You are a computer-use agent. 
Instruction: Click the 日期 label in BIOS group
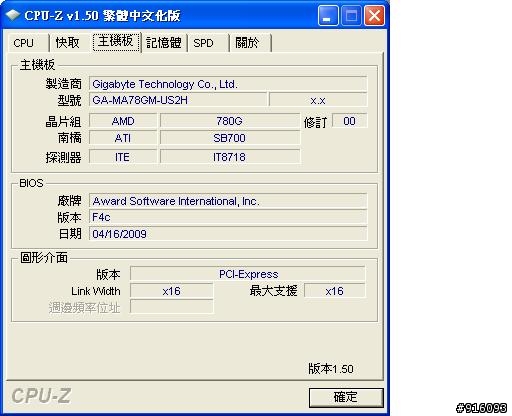70,234
